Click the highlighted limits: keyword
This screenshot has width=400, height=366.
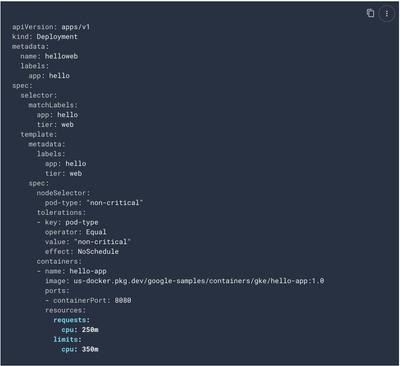(67, 339)
